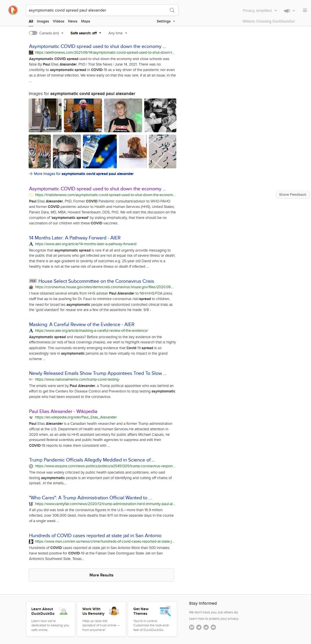Click the Millions Choosing DuckDuckGo link
Viewport: 311px width, 644px height.
coord(269,21)
